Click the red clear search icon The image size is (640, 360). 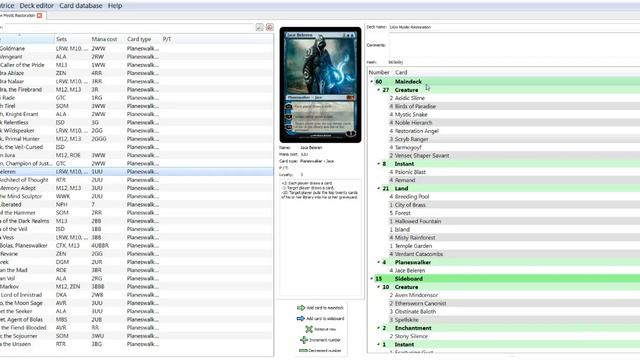(270, 27)
